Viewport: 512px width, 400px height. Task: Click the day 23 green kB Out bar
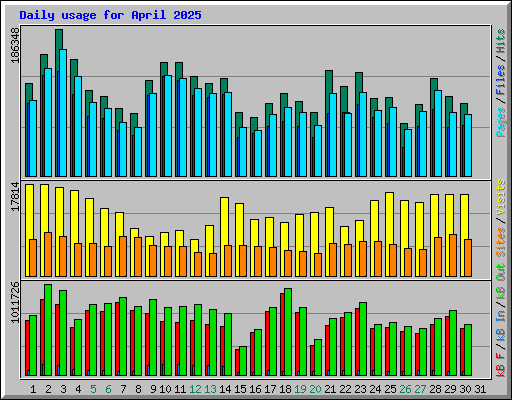coord(363,339)
